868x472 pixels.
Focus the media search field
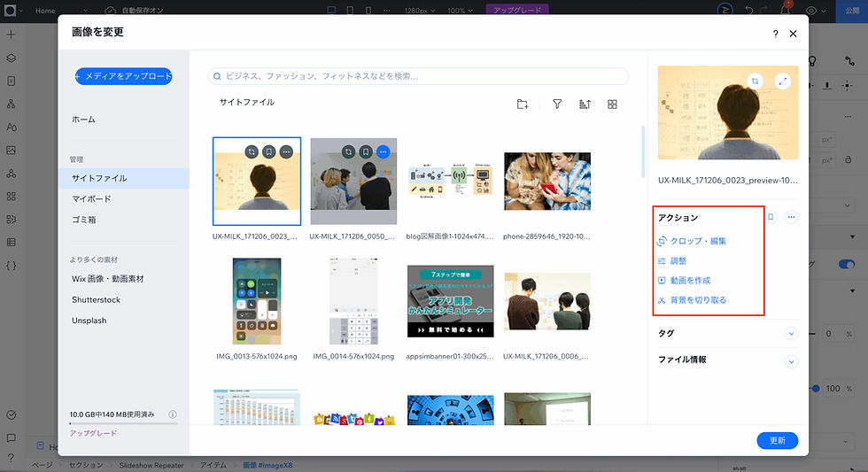418,76
